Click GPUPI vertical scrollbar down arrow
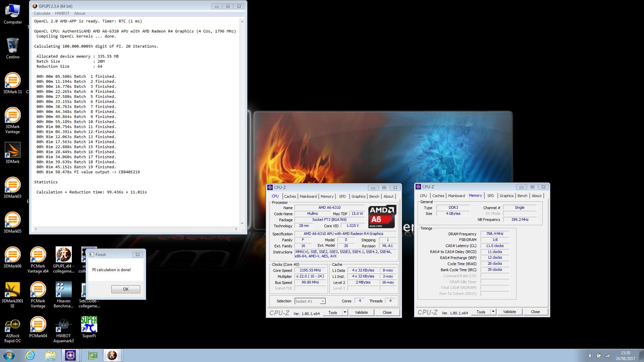 pos(242,223)
